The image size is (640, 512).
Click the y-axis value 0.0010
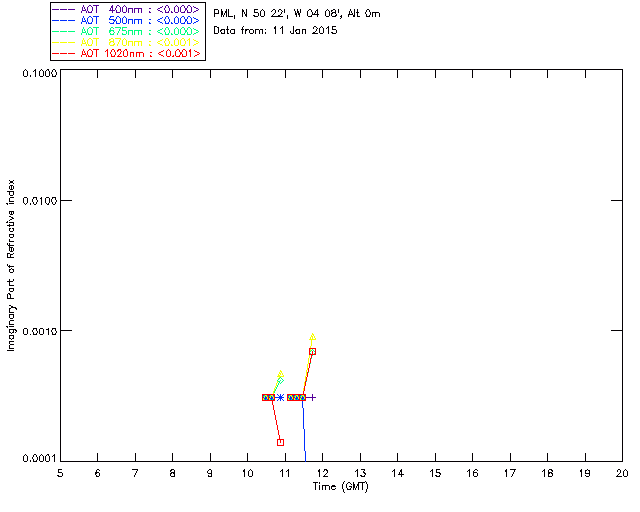point(40,331)
